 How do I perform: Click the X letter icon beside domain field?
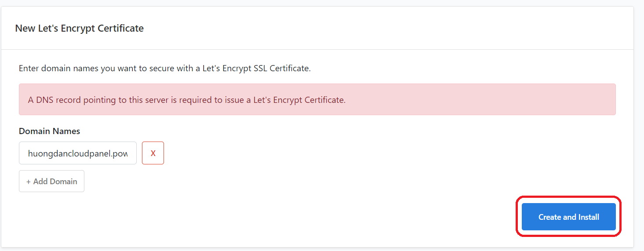point(153,153)
